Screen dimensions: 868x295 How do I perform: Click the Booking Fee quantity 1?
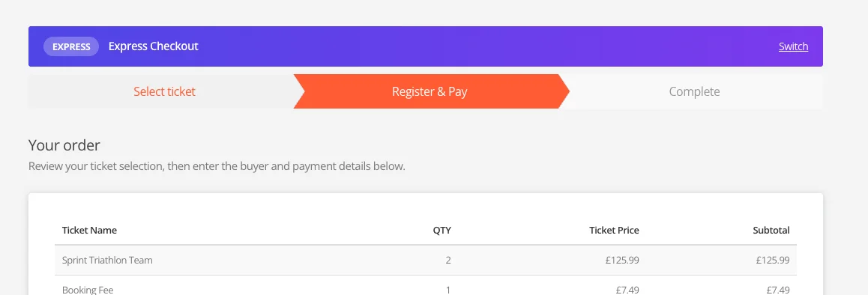tap(447, 290)
